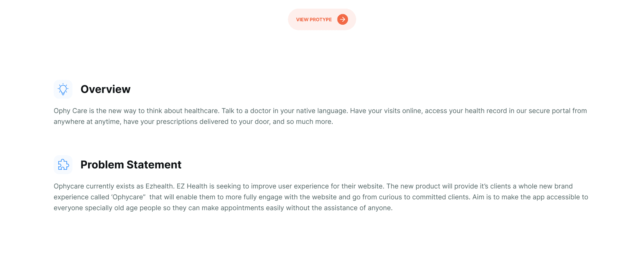This screenshot has height=255, width=644.
Task: Click the quoted name 'Ophycare'
Action: click(x=128, y=197)
